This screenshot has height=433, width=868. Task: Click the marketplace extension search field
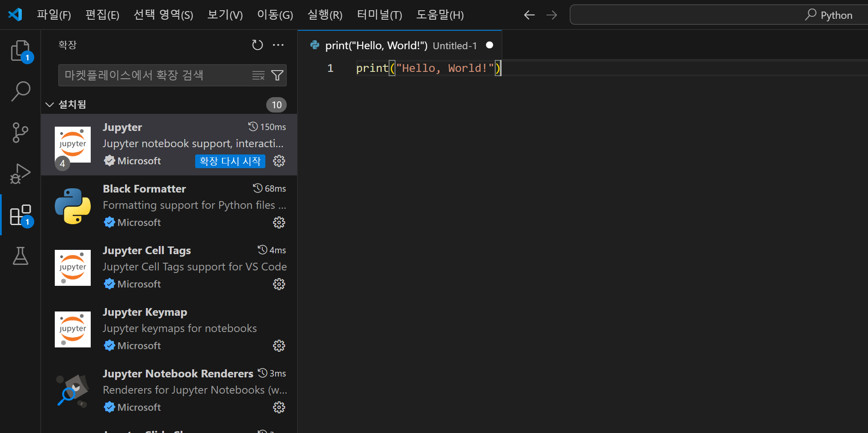point(154,75)
